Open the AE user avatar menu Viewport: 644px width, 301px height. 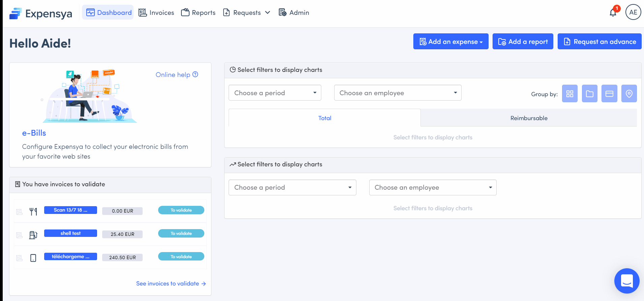tap(633, 12)
